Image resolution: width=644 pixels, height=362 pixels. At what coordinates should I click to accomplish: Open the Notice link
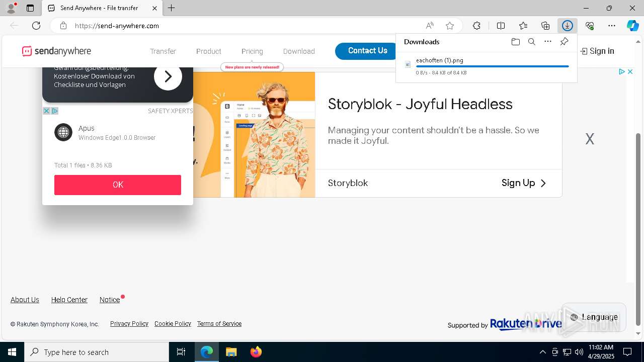[x=110, y=300]
